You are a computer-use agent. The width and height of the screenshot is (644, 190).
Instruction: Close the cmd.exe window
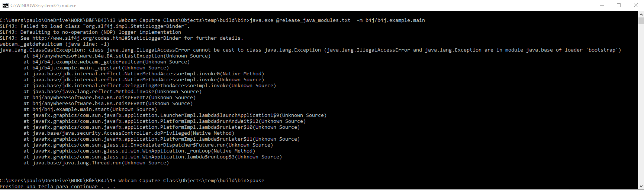[635, 6]
